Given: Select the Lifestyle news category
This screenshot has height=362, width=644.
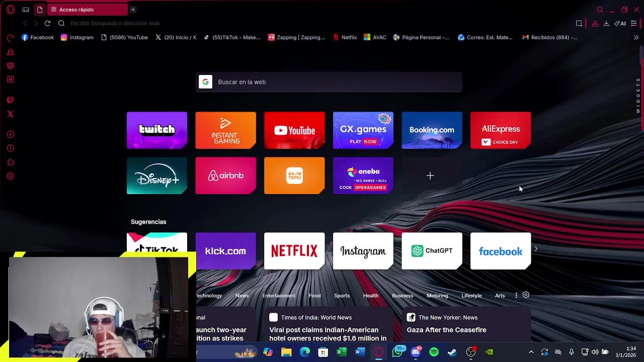Looking at the screenshot, I should [471, 296].
